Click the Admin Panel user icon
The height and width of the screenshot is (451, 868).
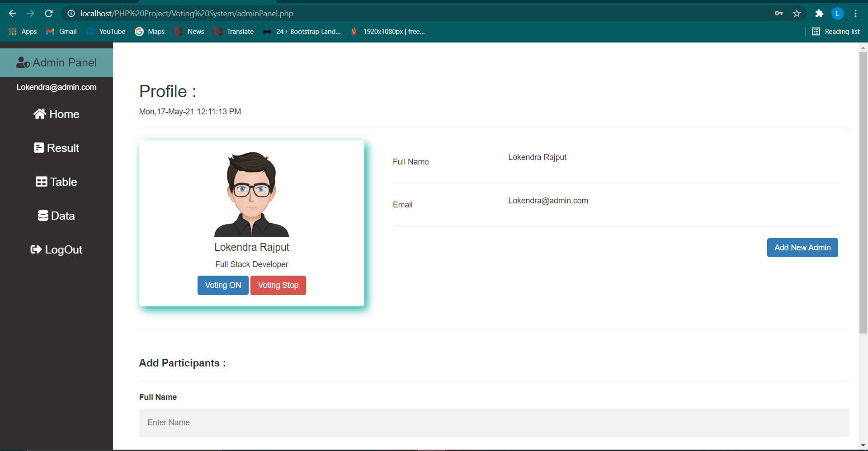pos(23,62)
